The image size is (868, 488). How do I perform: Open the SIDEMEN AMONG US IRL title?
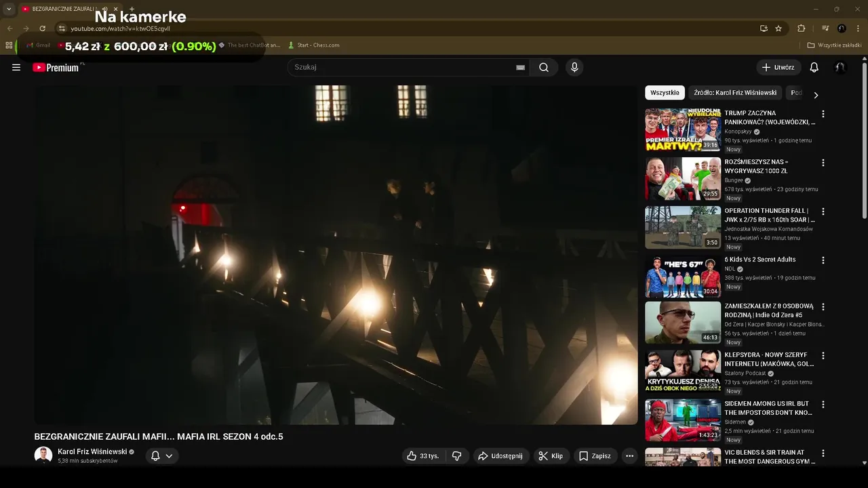768,408
